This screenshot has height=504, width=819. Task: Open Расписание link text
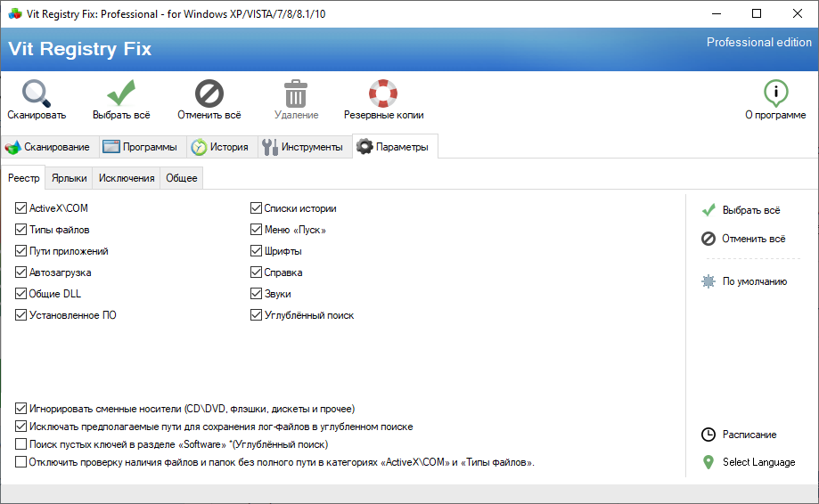point(749,435)
